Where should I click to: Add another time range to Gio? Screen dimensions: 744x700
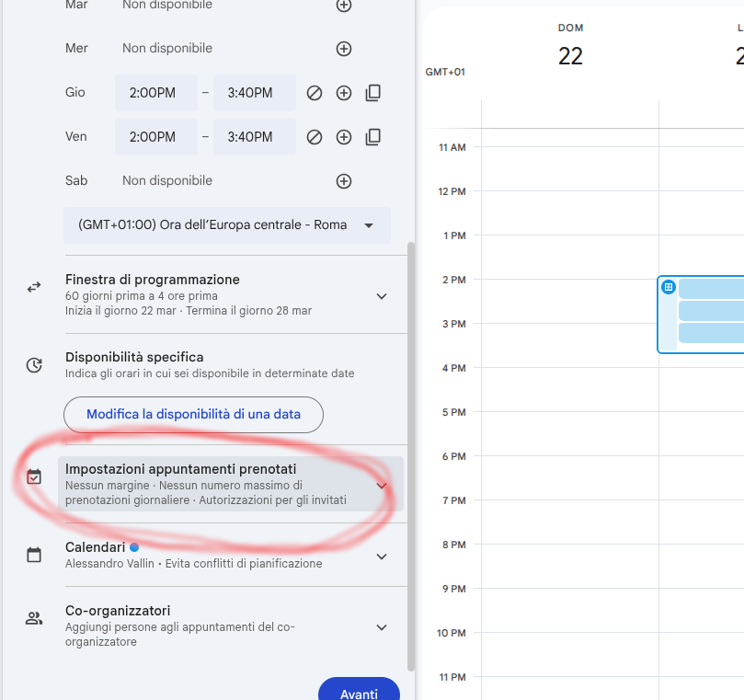pos(344,93)
